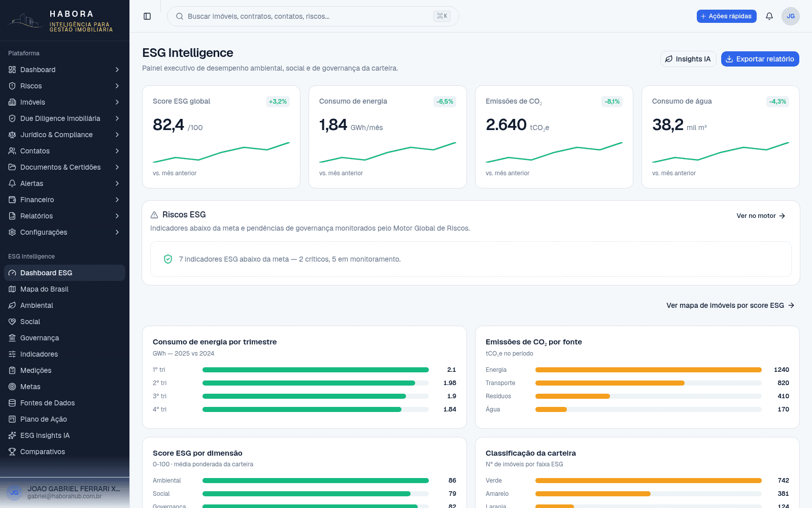Image resolution: width=812 pixels, height=508 pixels.
Task: Click the Metas target icon
Action: point(12,387)
